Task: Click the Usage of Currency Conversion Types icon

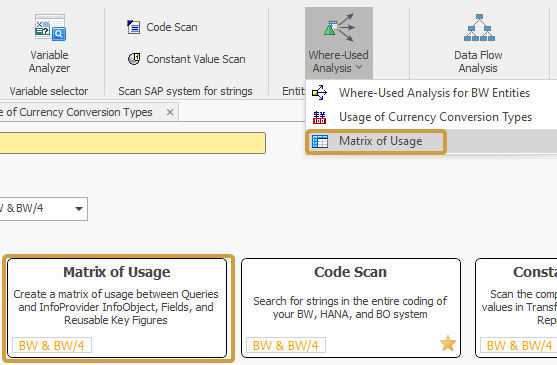Action: 319,117
